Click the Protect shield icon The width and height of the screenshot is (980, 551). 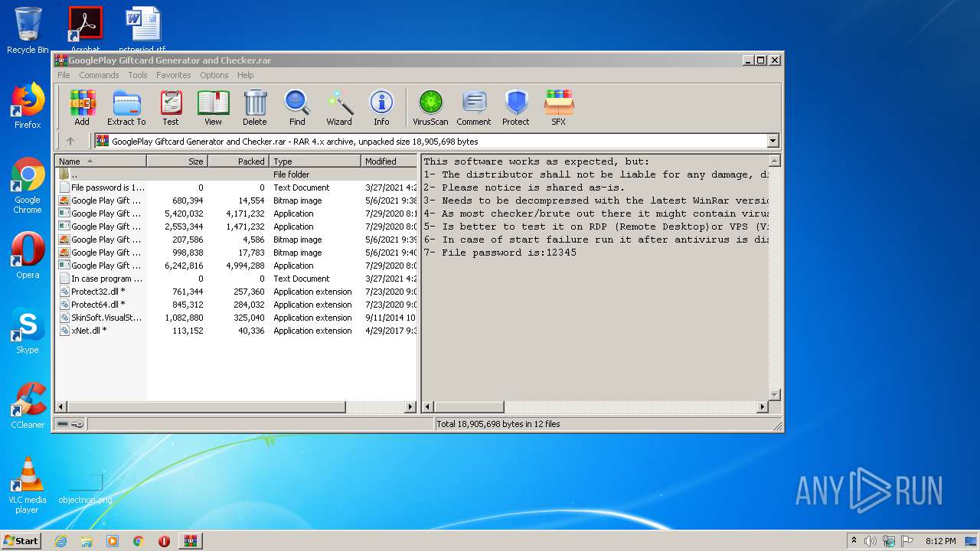516,107
